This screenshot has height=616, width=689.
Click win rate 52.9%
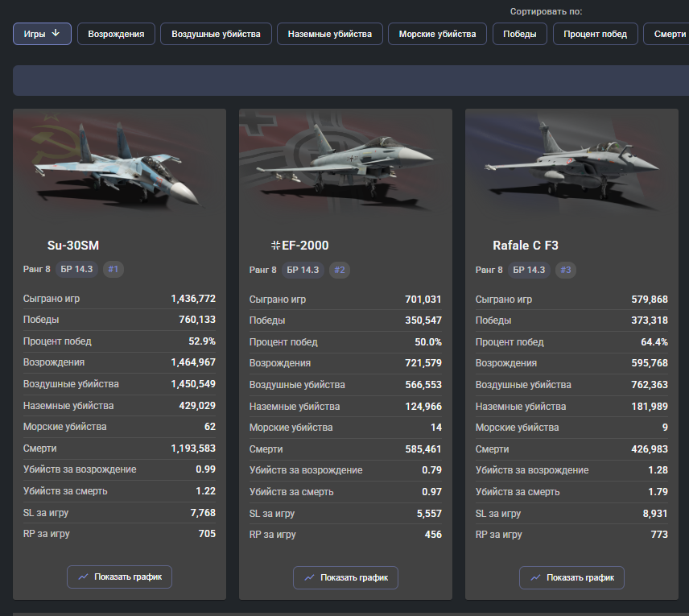202,341
